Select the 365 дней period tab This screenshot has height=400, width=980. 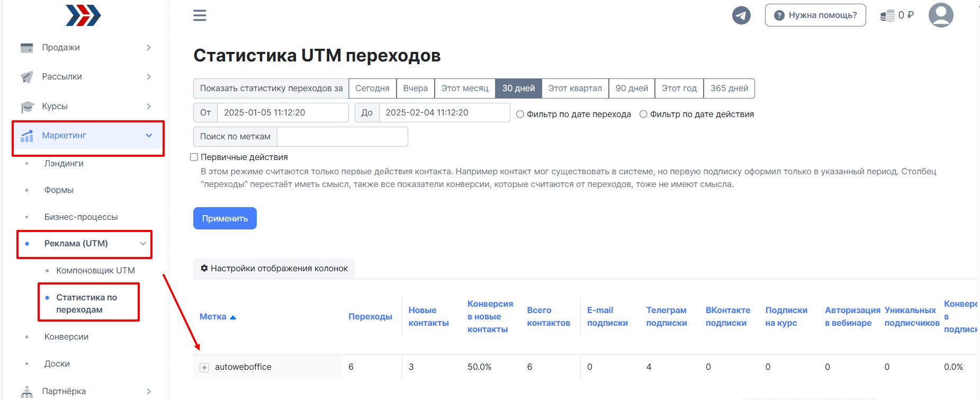pos(729,88)
